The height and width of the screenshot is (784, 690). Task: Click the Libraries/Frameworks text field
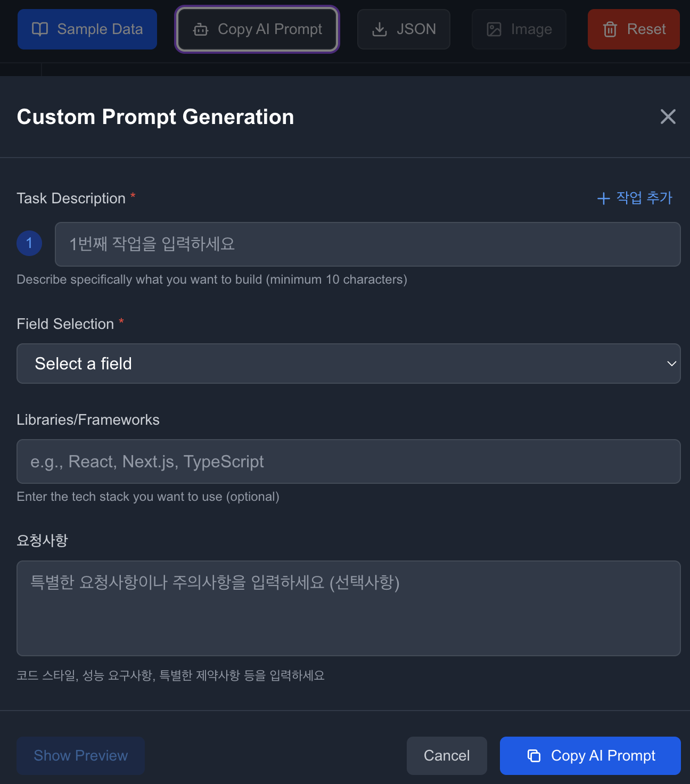pos(349,461)
